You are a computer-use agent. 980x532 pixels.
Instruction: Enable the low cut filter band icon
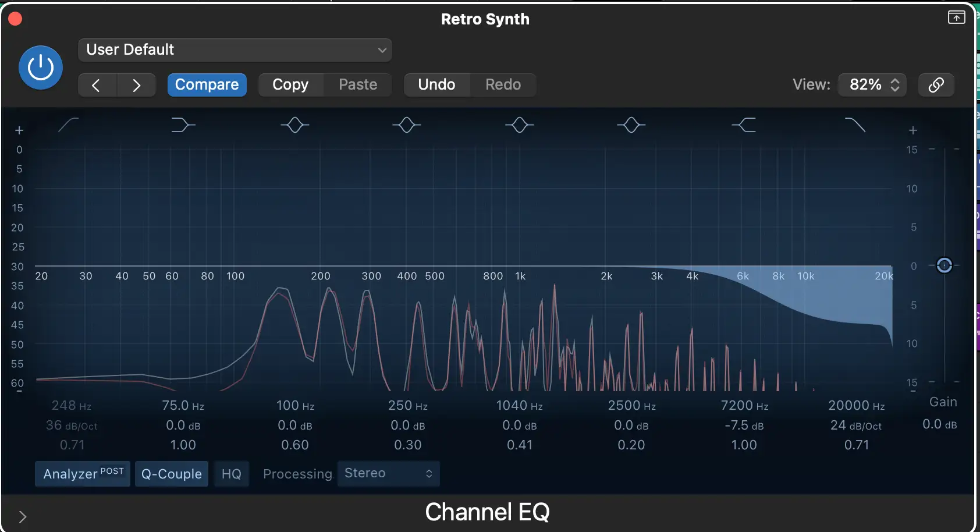[68, 125]
